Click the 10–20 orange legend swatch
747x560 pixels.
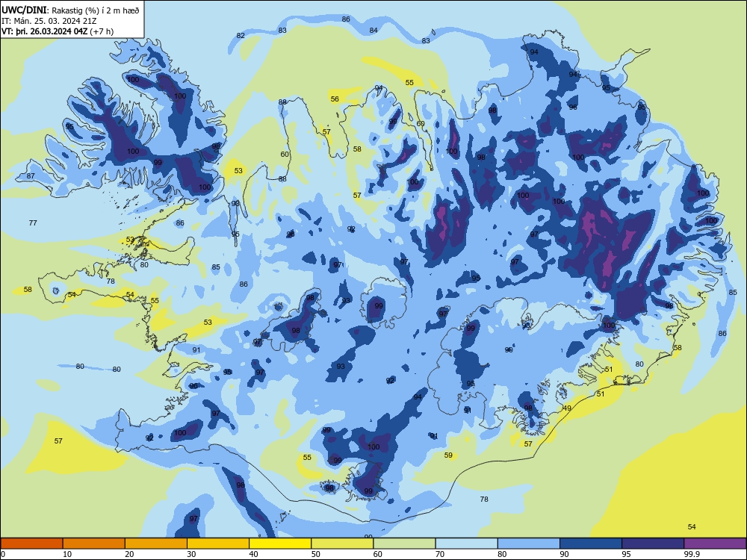pyautogui.click(x=94, y=544)
